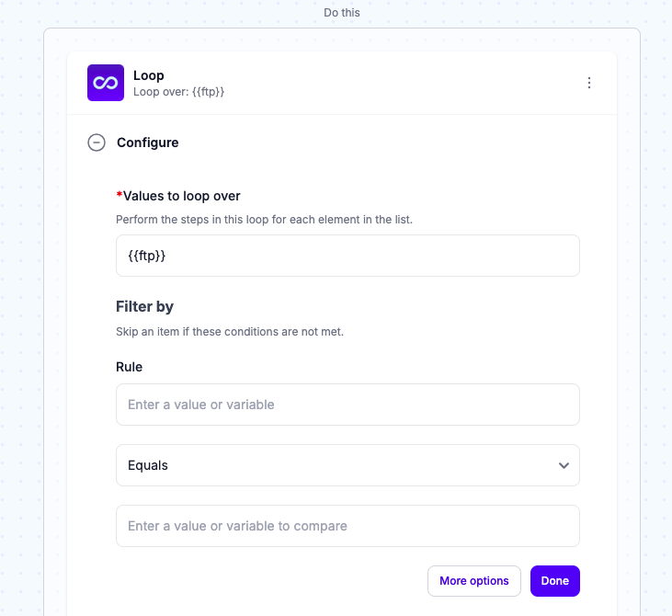Viewport: 672px width, 616px height.
Task: Open the three-dot menu for Loop step
Action: coord(589,83)
